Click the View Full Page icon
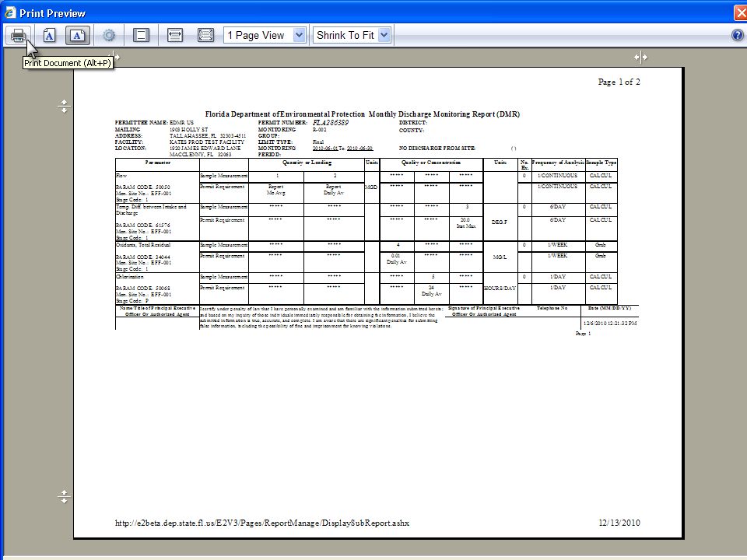 [205, 35]
